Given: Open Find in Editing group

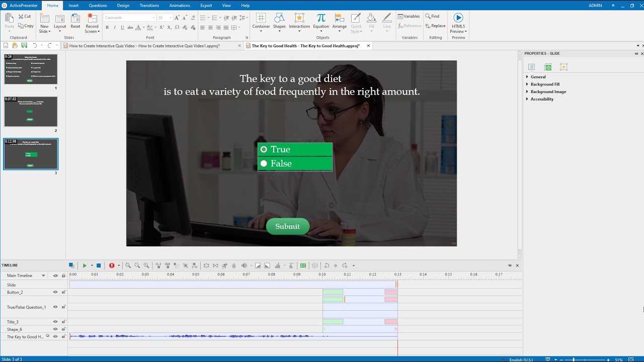Looking at the screenshot, I should pos(432,16).
